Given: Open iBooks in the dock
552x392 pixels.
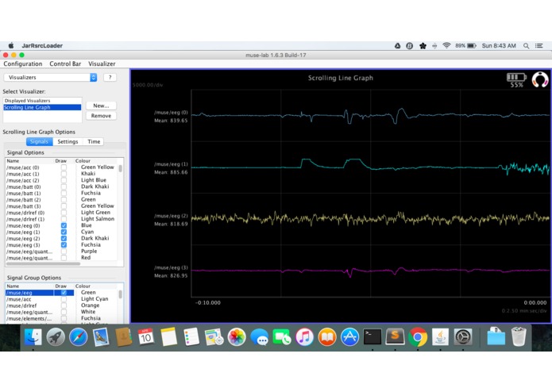Looking at the screenshot, I should pos(327,337).
